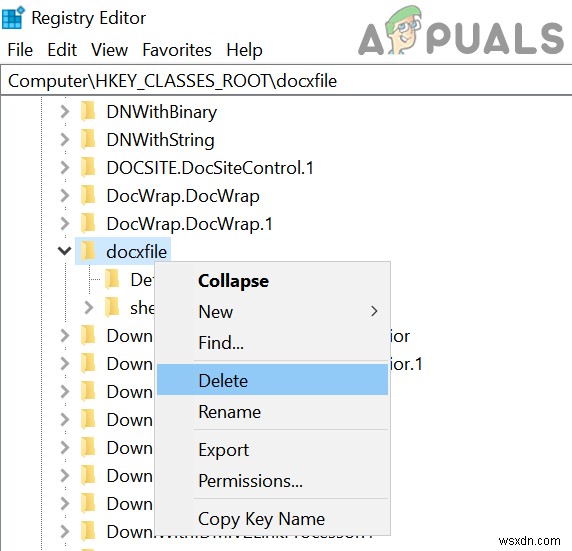Choose Copy Key Name in the context menu

pyautogui.click(x=273, y=519)
